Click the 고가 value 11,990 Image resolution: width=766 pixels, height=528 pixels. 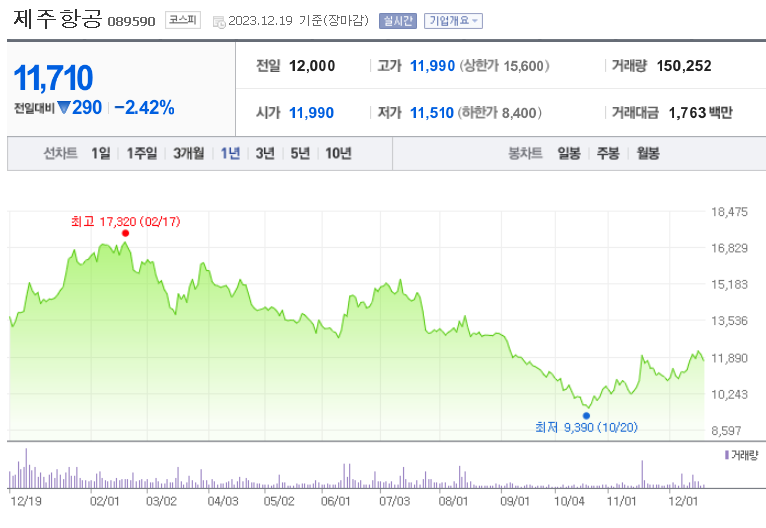tap(432, 66)
